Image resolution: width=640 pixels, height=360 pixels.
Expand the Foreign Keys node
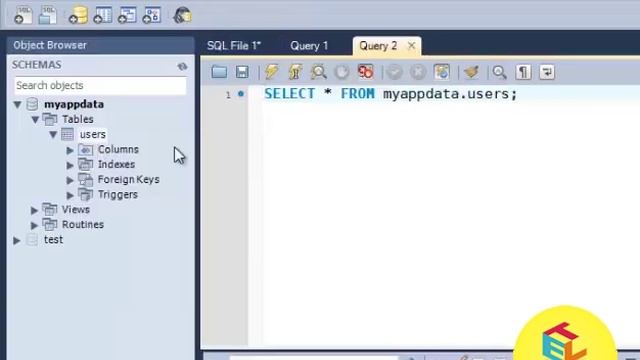click(x=70, y=180)
